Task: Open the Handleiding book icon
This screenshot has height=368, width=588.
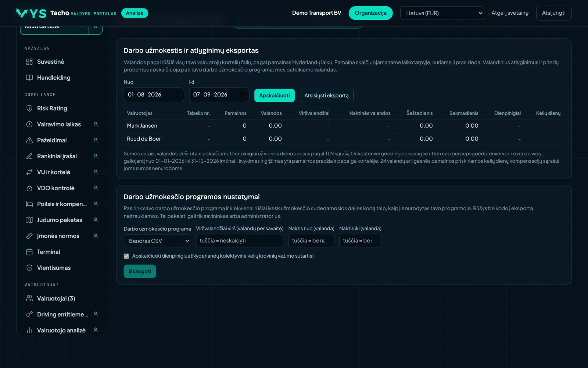Action: (29, 78)
